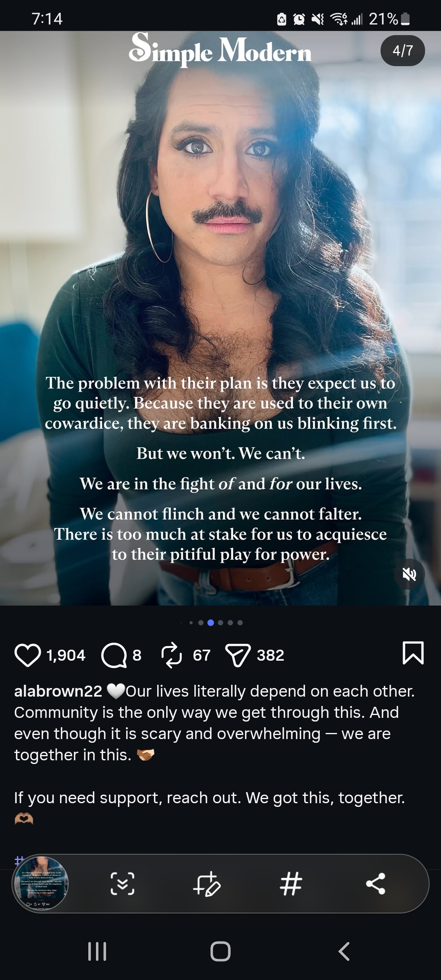Viewport: 441px width, 980px height.
Task: Send post via paper plane icon
Action: 238,655
